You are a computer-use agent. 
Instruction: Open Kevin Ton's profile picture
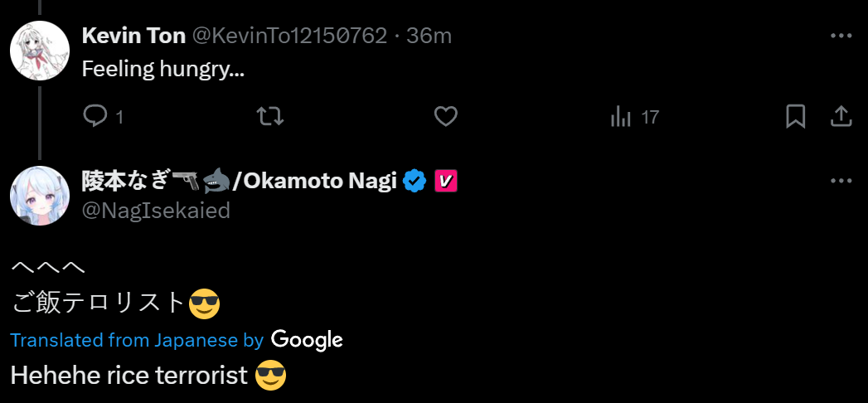(39, 51)
